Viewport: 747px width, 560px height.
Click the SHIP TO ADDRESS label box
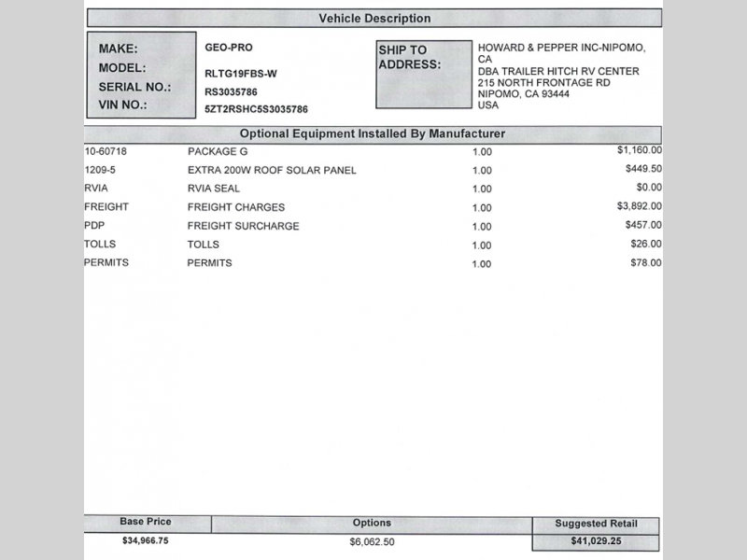point(422,73)
